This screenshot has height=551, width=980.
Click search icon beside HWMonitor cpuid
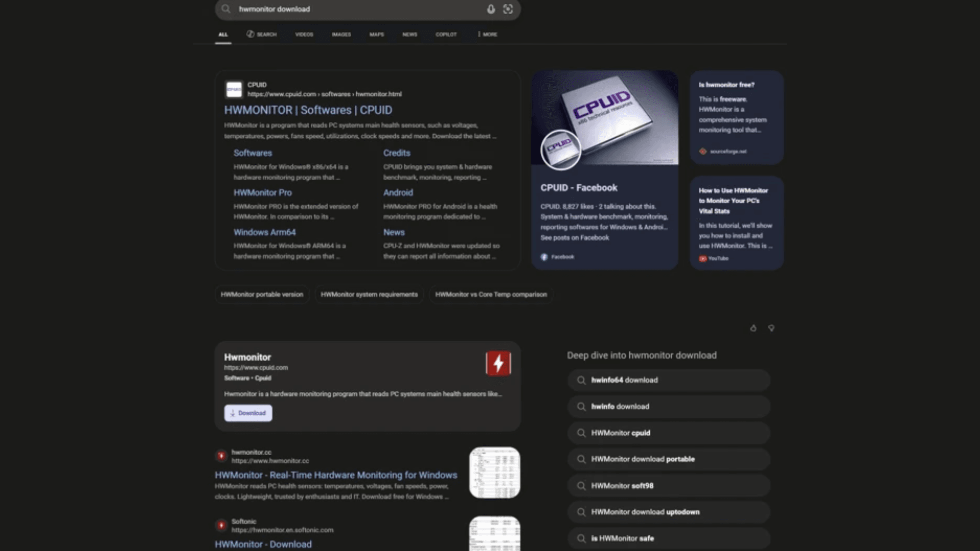coord(581,433)
